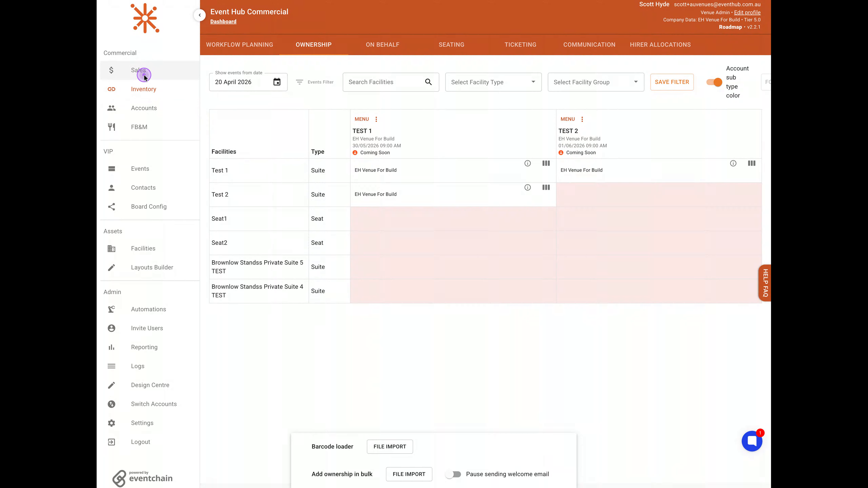Switch to the Ownership tab

pyautogui.click(x=313, y=44)
